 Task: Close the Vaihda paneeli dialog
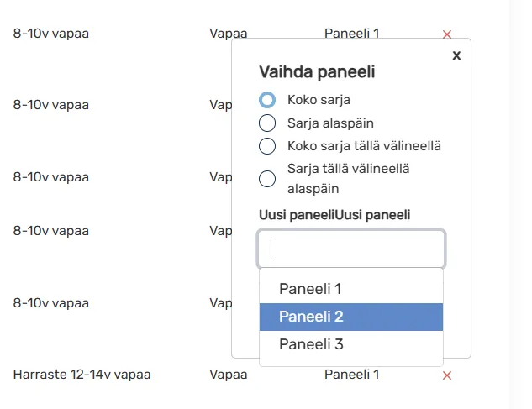point(456,55)
